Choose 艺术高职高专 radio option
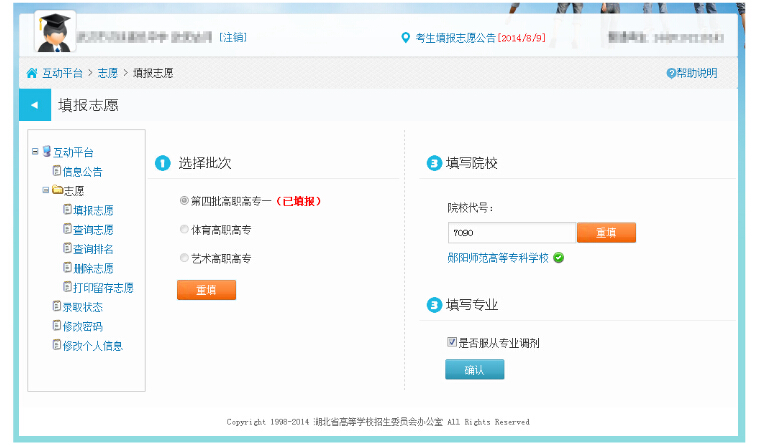This screenshot has height=447, width=760. point(184,258)
